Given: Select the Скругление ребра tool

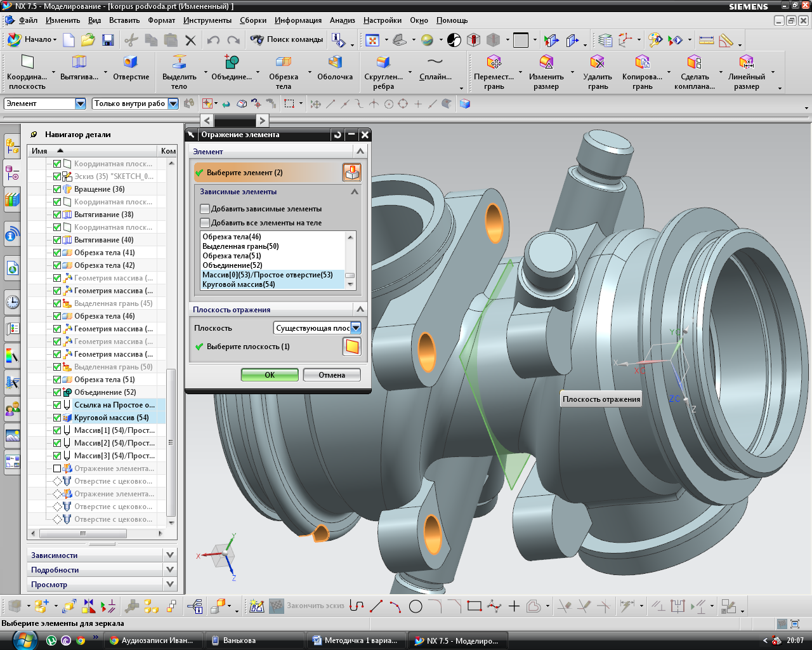Looking at the screenshot, I should click(x=384, y=72).
